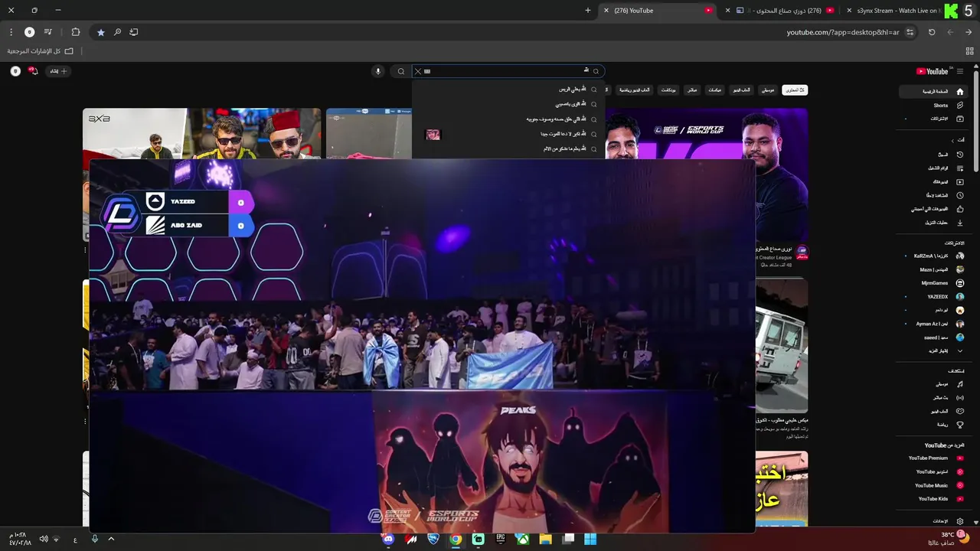Open Sports trophy item in sidebar

tap(933, 425)
